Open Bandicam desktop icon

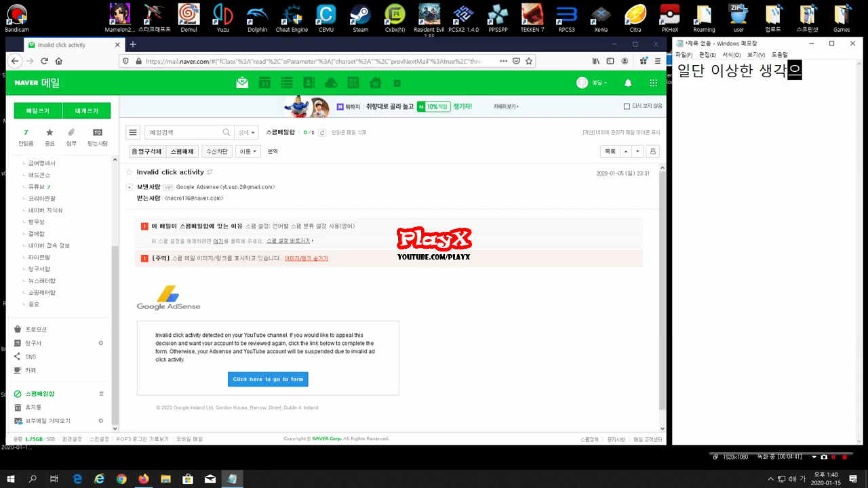click(16, 18)
